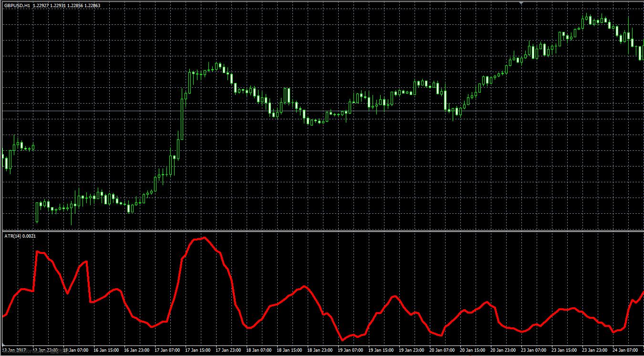Click the ATR(14) 0.0021 indicator label

click(x=20, y=236)
